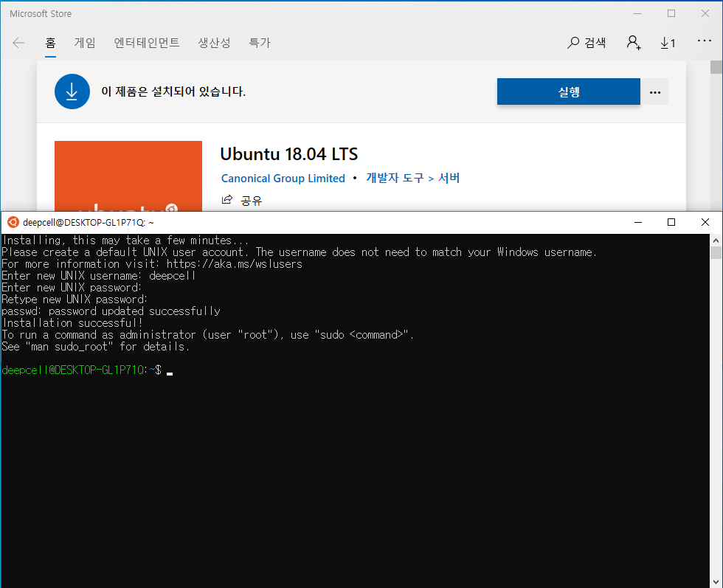
Task: Maximize the Microsoft Store window
Action: coord(671,14)
